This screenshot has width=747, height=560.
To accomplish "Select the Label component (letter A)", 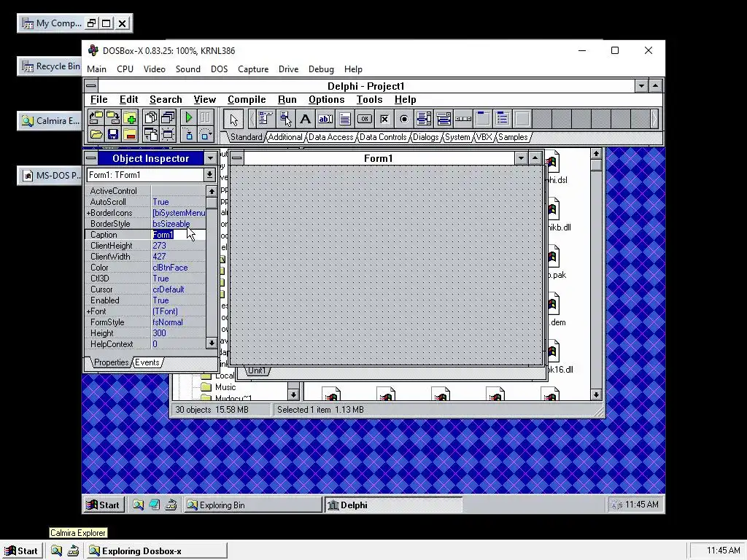I will [306, 119].
